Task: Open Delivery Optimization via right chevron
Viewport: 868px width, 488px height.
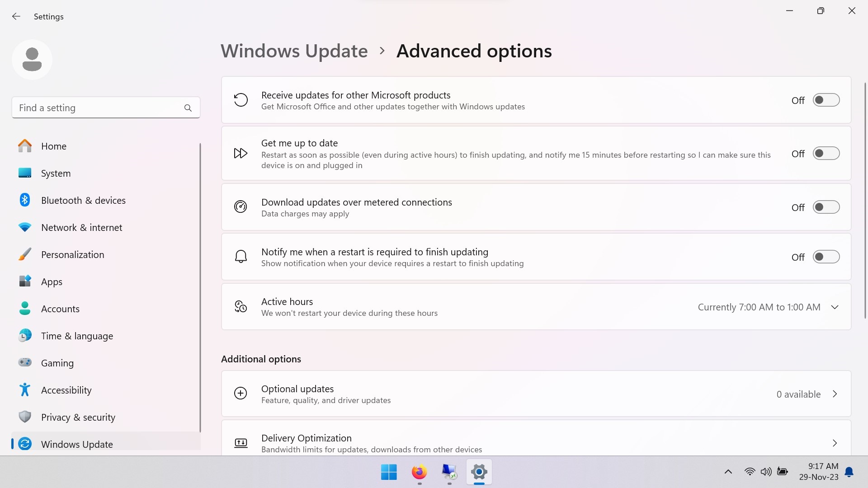Action: coord(835,443)
